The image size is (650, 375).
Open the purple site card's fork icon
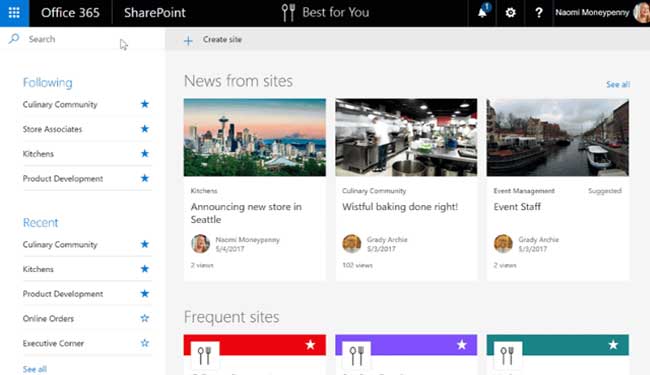357,356
